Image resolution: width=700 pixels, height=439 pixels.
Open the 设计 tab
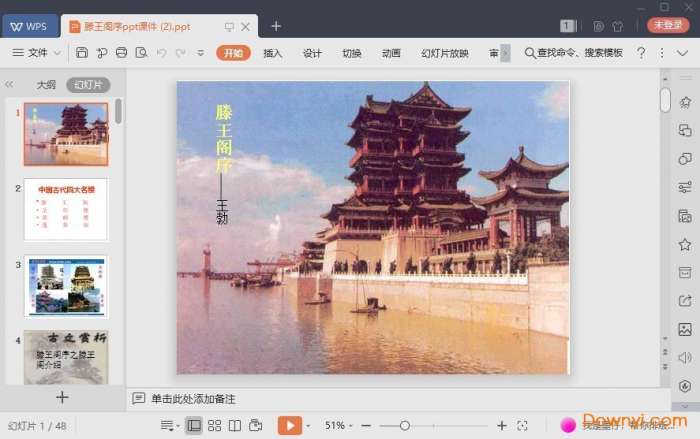click(312, 53)
